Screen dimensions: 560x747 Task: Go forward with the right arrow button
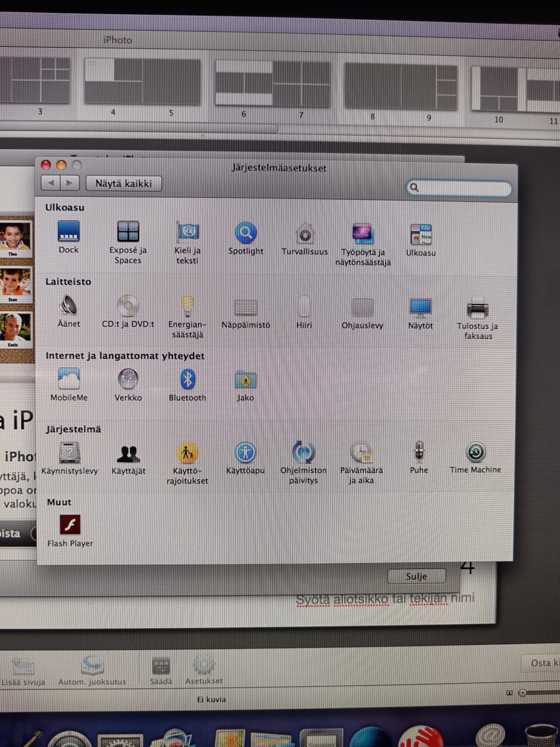pyautogui.click(x=70, y=183)
